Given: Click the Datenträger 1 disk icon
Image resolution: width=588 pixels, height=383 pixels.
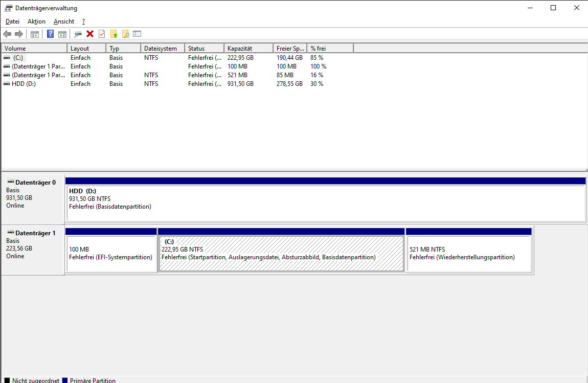Looking at the screenshot, I should (11, 233).
